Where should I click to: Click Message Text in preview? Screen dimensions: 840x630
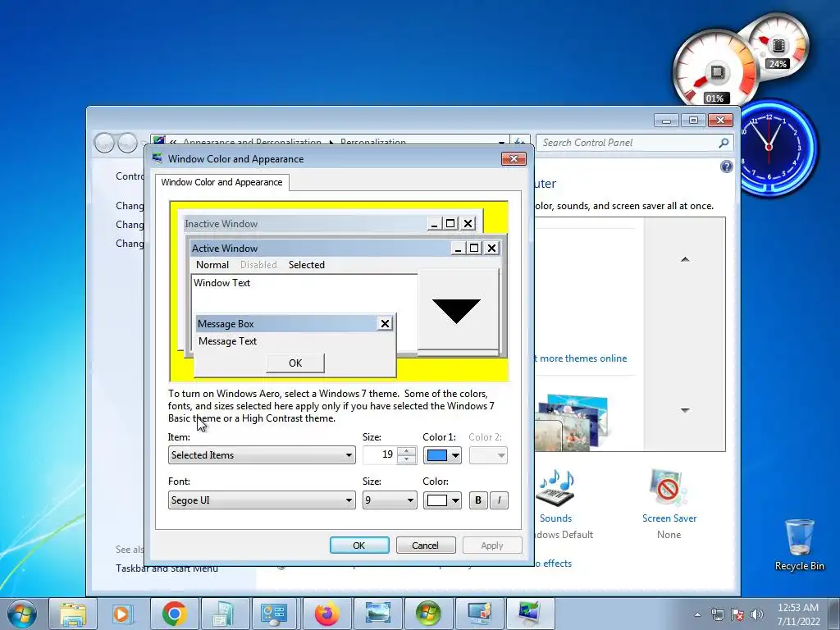click(x=227, y=341)
